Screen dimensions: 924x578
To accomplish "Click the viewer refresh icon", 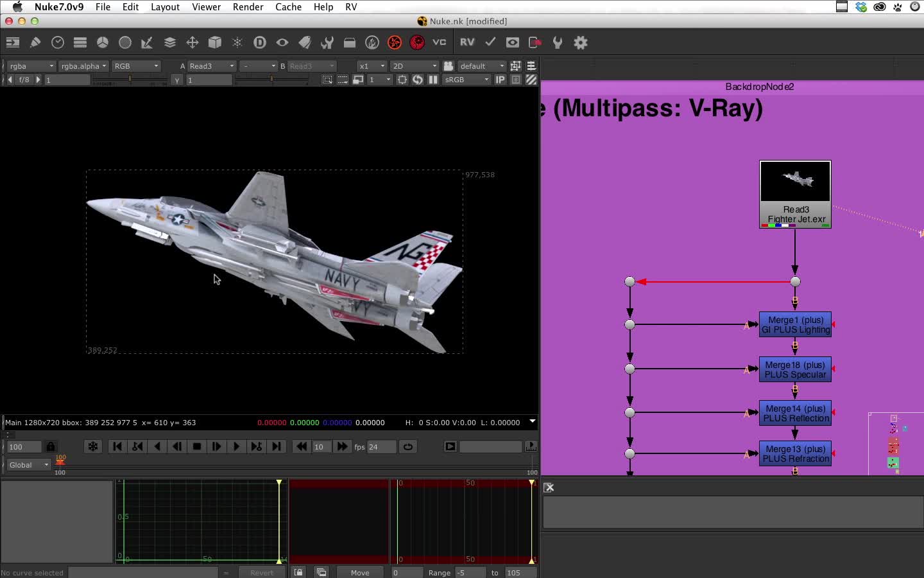I will (418, 80).
